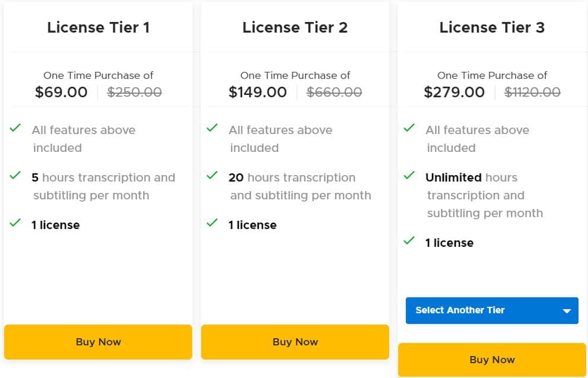Image resolution: width=588 pixels, height=378 pixels.
Task: Click the dropdown arrow on Select Another Tier
Action: click(x=567, y=310)
